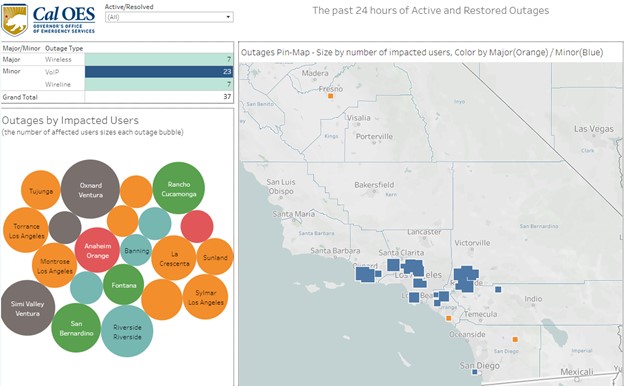Click the Grand Total value 37
Screen dimensions: 624x386
pyautogui.click(x=227, y=97)
